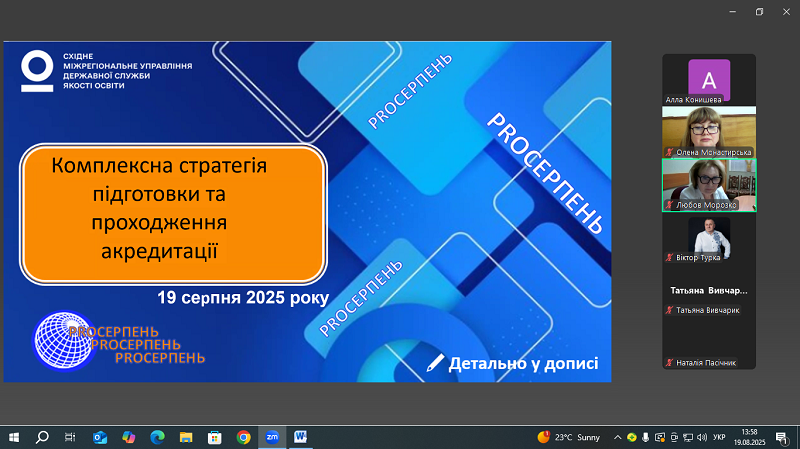Viewport: 800px width, 449px height.
Task: Click slide text 'Детально у дописі'
Action: click(x=523, y=363)
